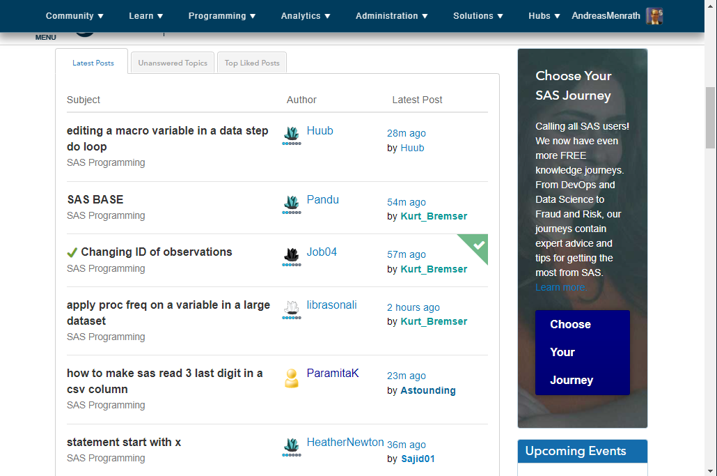Click Job04's dark rank icon

click(x=291, y=257)
